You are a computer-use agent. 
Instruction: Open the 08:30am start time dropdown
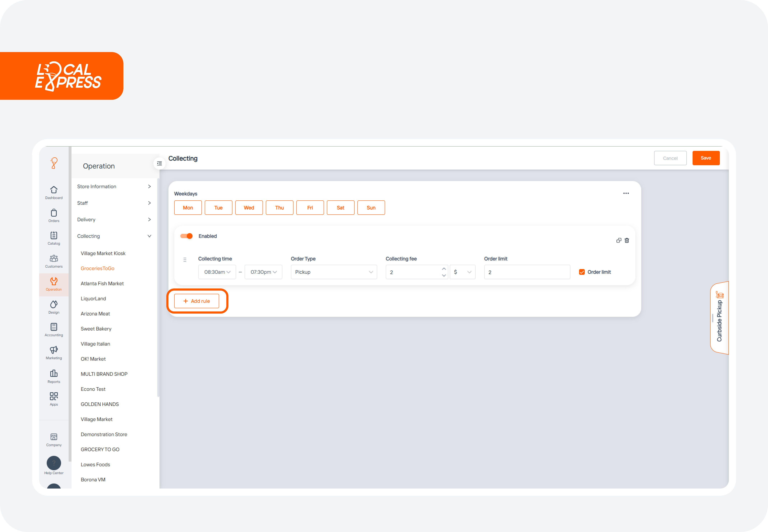[217, 272]
